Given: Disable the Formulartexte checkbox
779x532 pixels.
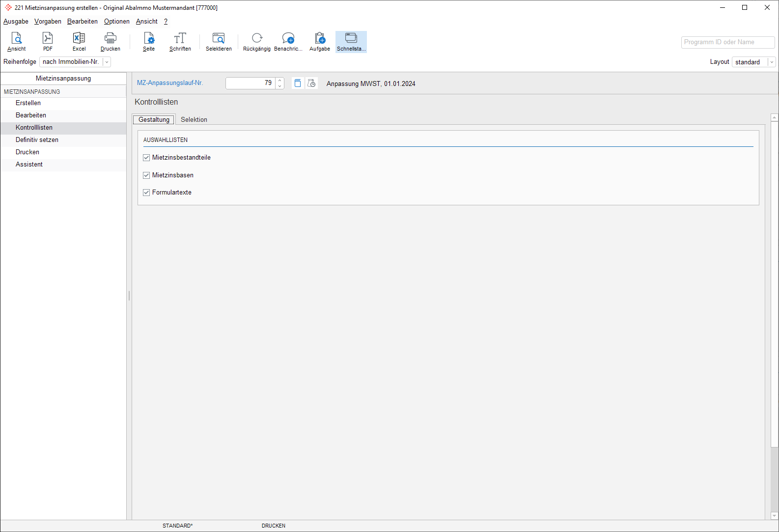Looking at the screenshot, I should click(146, 193).
